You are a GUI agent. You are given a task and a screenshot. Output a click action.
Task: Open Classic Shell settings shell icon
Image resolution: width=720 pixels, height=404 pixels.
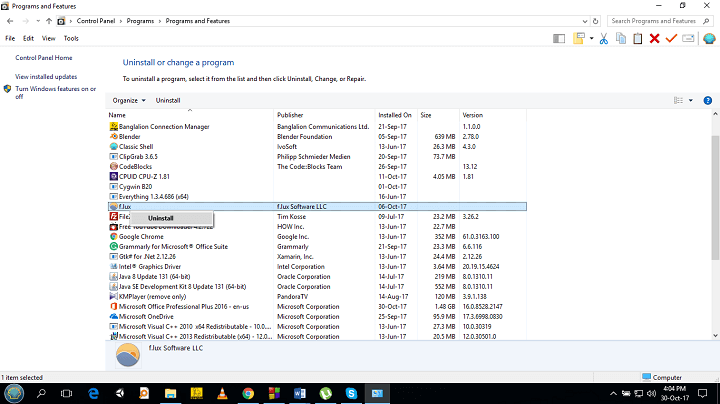coord(709,39)
